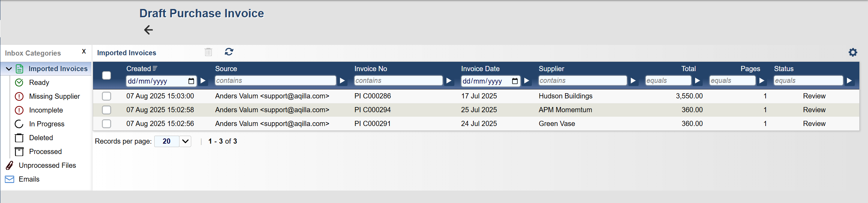Image resolution: width=868 pixels, height=203 pixels.
Task: Open calendar picker in Invoice Date filter
Action: [x=515, y=81]
